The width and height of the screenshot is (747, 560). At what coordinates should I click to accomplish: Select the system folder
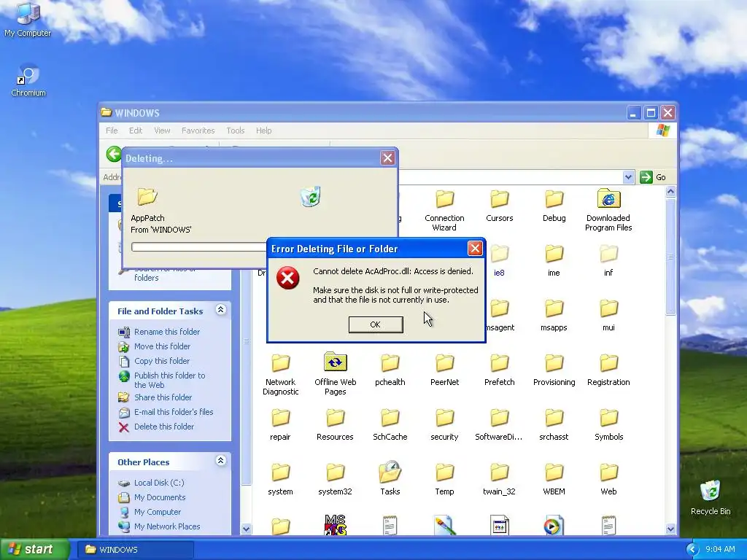pos(281,480)
